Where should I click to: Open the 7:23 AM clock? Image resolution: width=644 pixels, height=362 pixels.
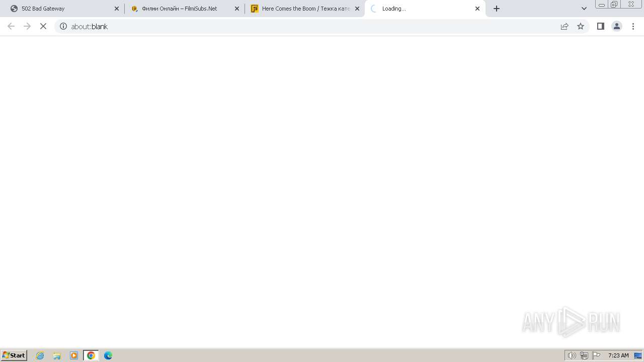tap(618, 355)
